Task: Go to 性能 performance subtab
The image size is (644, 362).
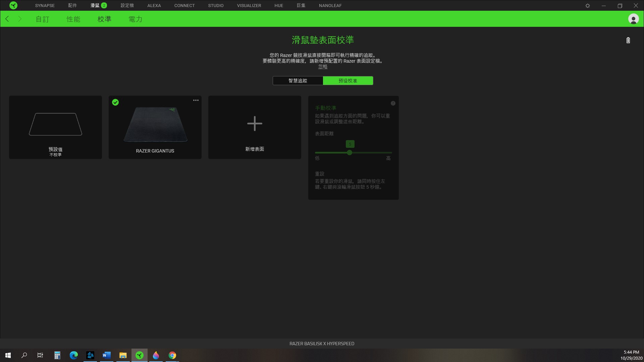Action: click(x=73, y=19)
